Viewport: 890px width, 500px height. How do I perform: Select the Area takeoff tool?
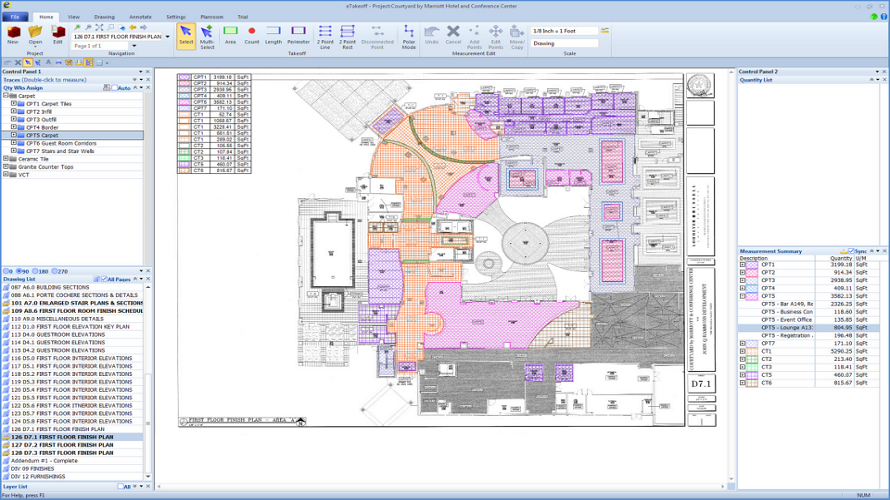[x=230, y=35]
